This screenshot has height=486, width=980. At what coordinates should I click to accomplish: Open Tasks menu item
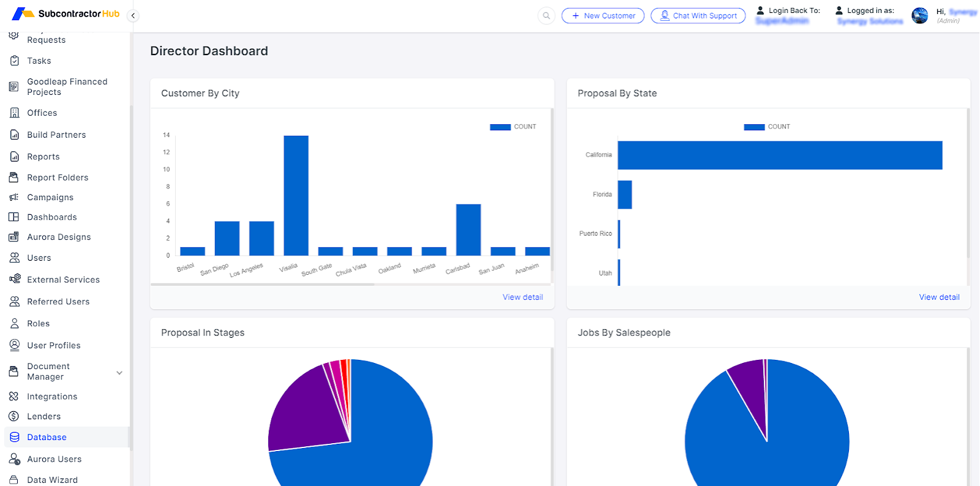[39, 61]
